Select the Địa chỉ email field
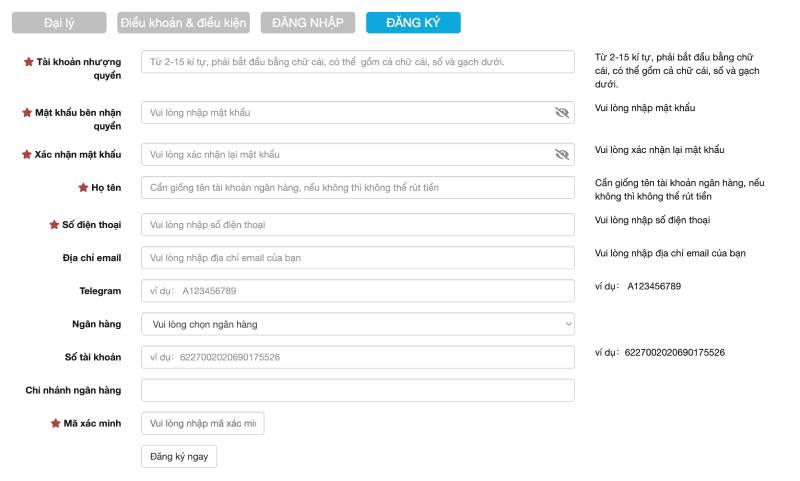This screenshot has height=481, width=800. coord(357,258)
